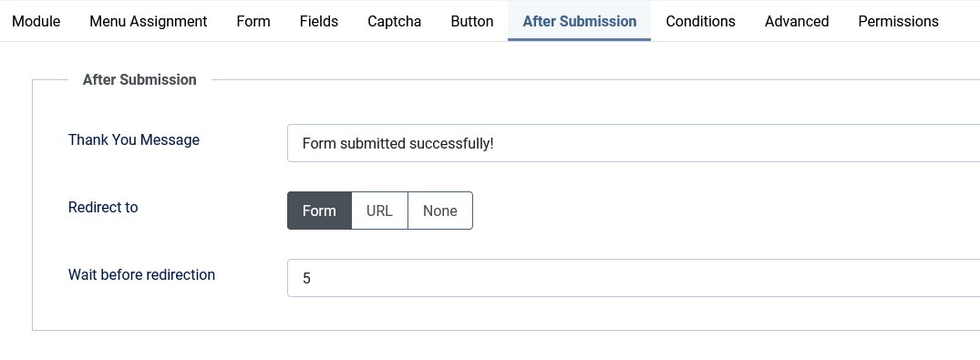
Task: Switch to the Button tab
Action: (x=472, y=21)
